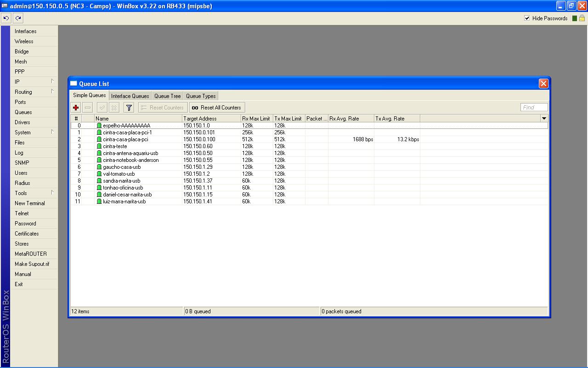Select the espelho-AAAAAAAAA queue name
Screen dimensions: 588x368
click(126, 126)
